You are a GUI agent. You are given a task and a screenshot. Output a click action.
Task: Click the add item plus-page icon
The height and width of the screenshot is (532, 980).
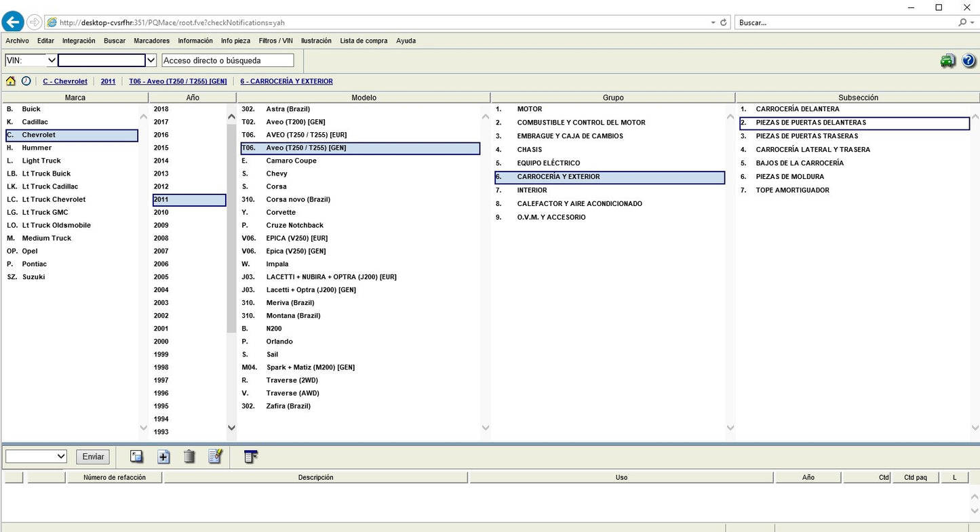tap(163, 457)
